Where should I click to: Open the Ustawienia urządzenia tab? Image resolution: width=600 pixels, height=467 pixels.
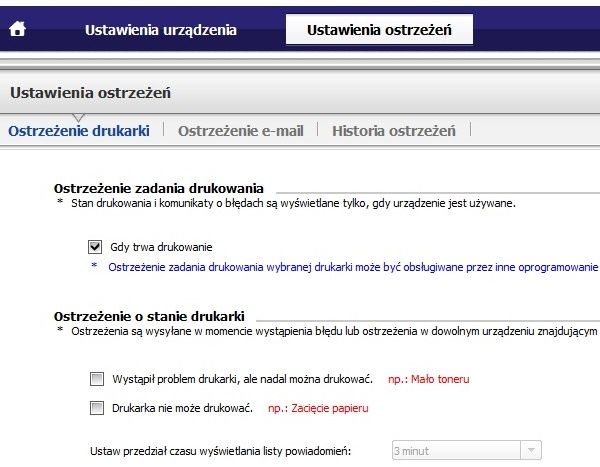[x=161, y=30]
